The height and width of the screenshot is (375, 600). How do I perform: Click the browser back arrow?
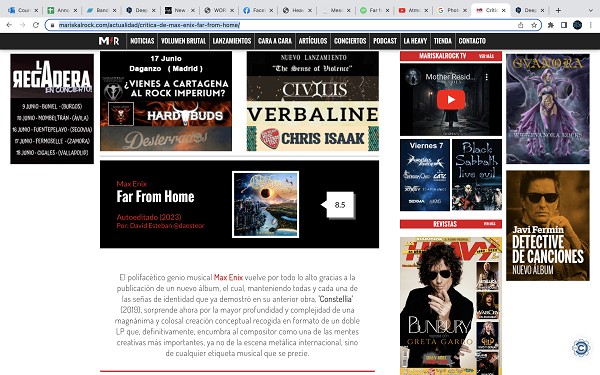pyautogui.click(x=9, y=25)
